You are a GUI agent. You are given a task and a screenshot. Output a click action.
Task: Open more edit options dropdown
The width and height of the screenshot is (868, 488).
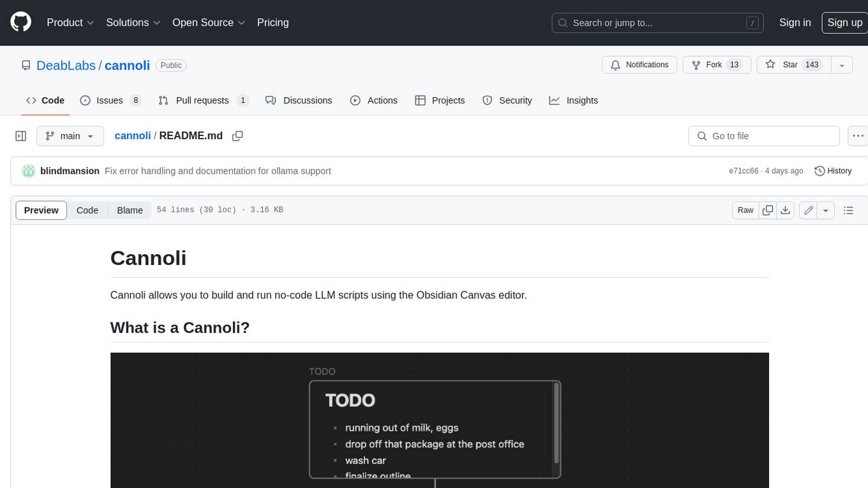(x=826, y=210)
